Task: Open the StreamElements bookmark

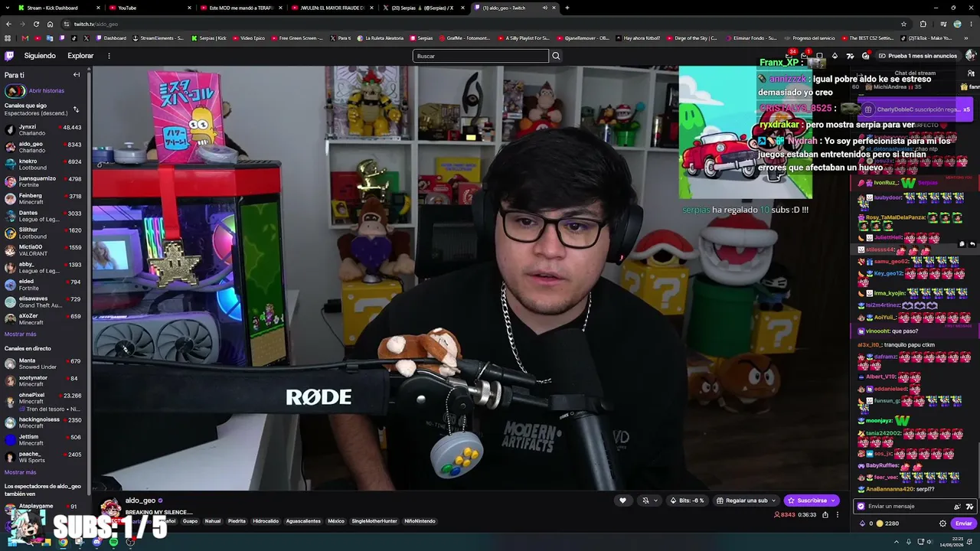Action: pyautogui.click(x=158, y=38)
